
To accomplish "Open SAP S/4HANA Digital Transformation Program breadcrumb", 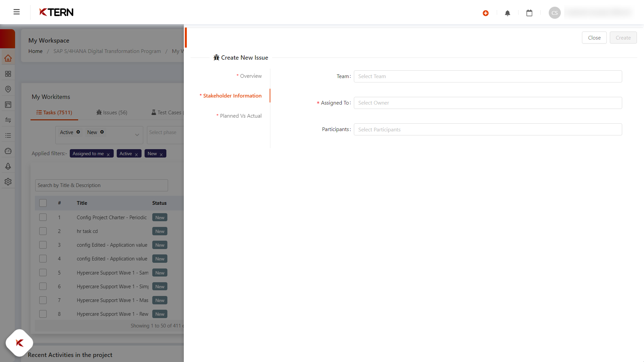I will pos(107,51).
